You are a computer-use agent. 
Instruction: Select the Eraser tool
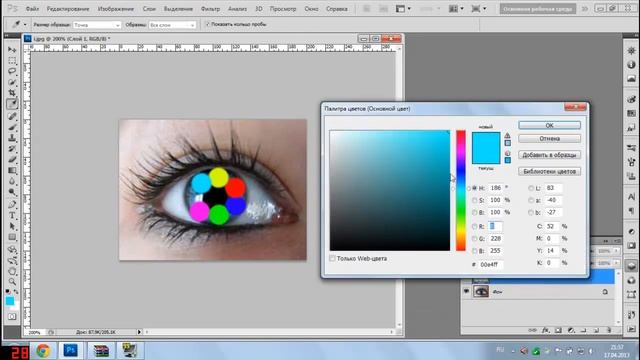12,160
